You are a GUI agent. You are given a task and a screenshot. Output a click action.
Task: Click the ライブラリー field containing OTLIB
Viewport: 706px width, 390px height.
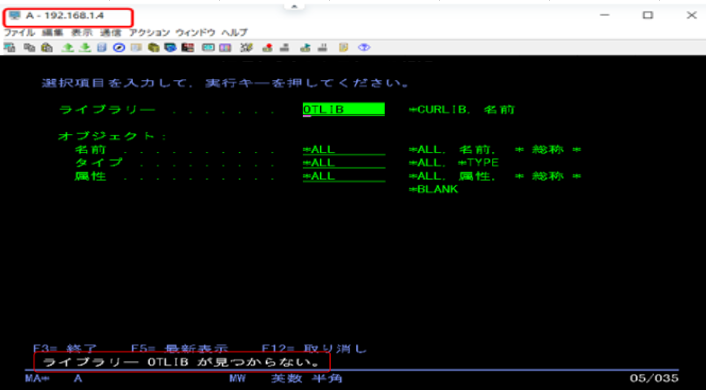[344, 109]
